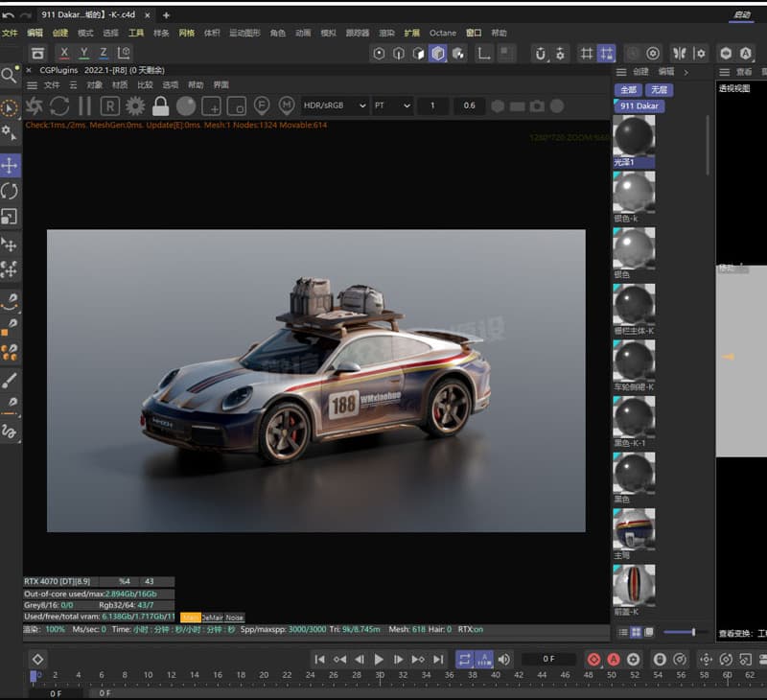Add a new document tab with plus
Viewport: 767px width, 700px height.
click(x=166, y=15)
